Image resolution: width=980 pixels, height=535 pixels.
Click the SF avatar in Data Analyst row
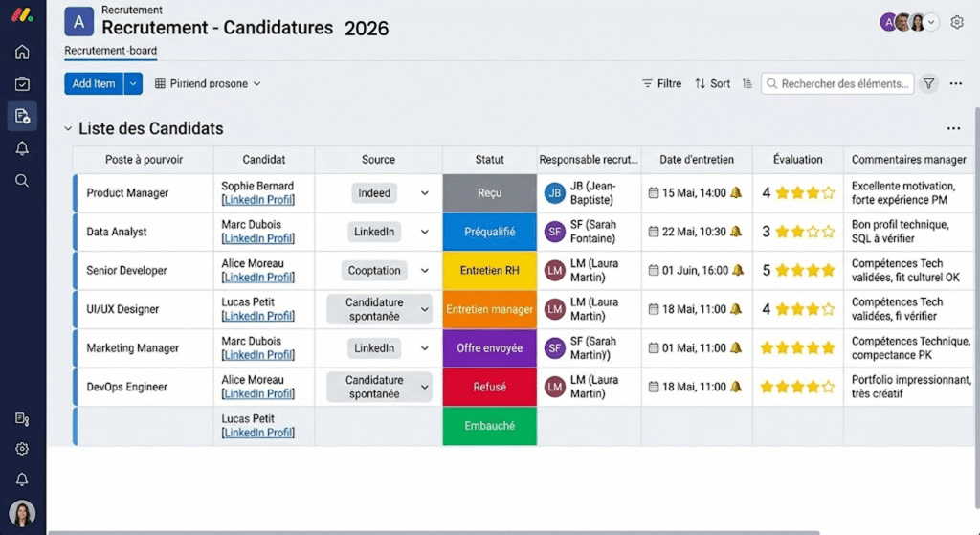[x=554, y=232]
